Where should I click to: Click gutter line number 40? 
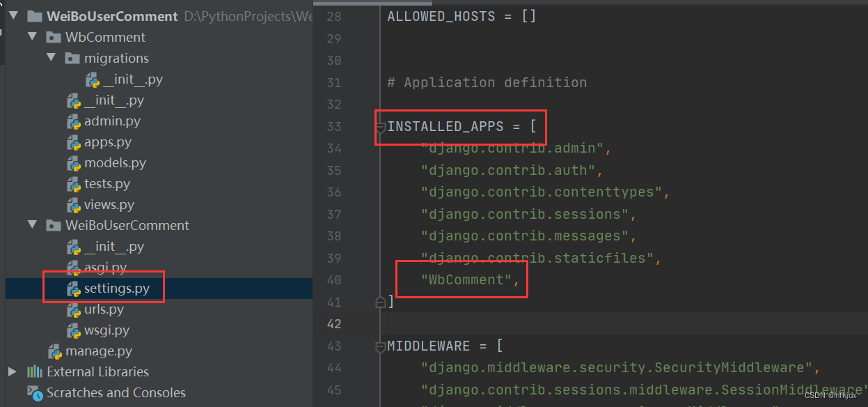[x=334, y=279]
